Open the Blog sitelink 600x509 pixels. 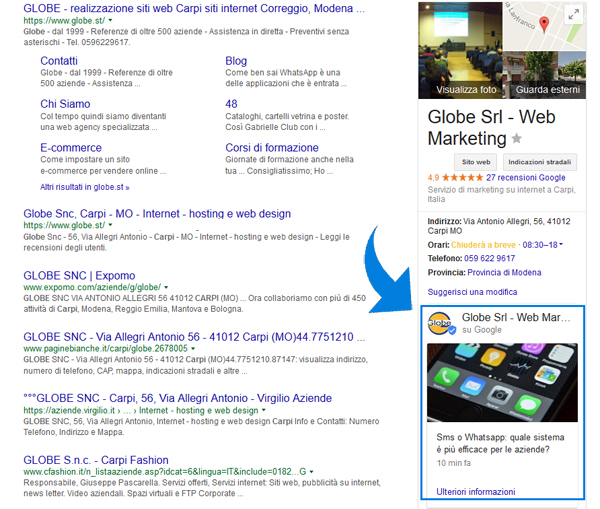pyautogui.click(x=236, y=61)
